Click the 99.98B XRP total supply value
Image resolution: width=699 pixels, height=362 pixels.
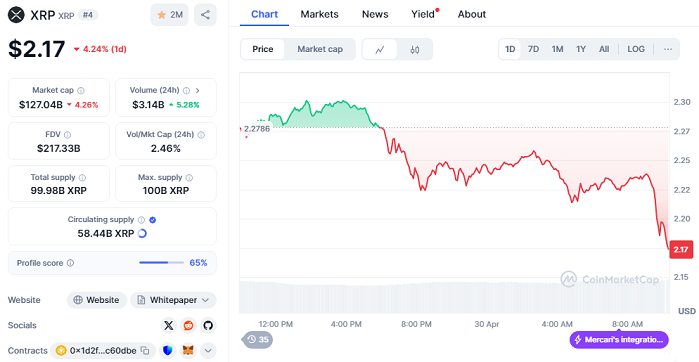[59, 191]
